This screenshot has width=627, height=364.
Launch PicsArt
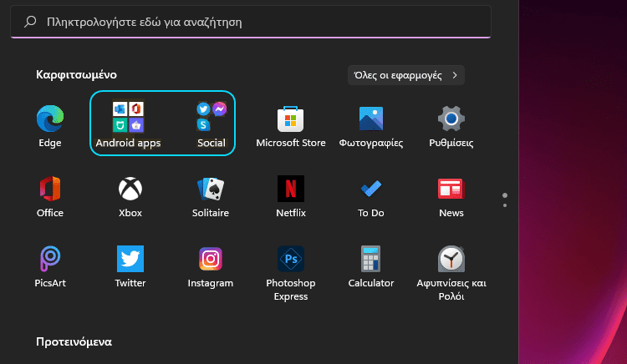(50, 259)
